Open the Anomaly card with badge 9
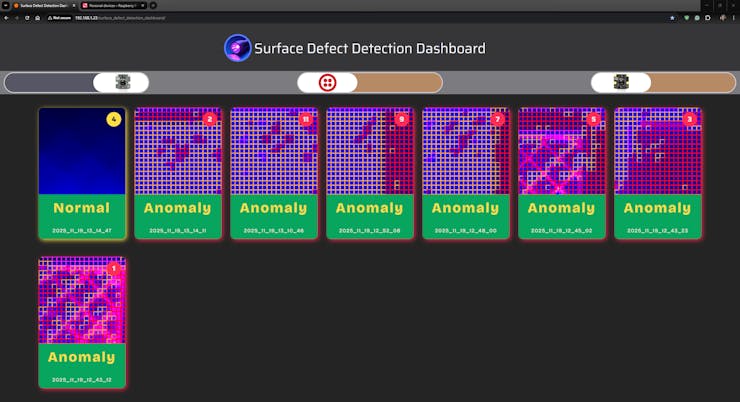 pos(370,173)
